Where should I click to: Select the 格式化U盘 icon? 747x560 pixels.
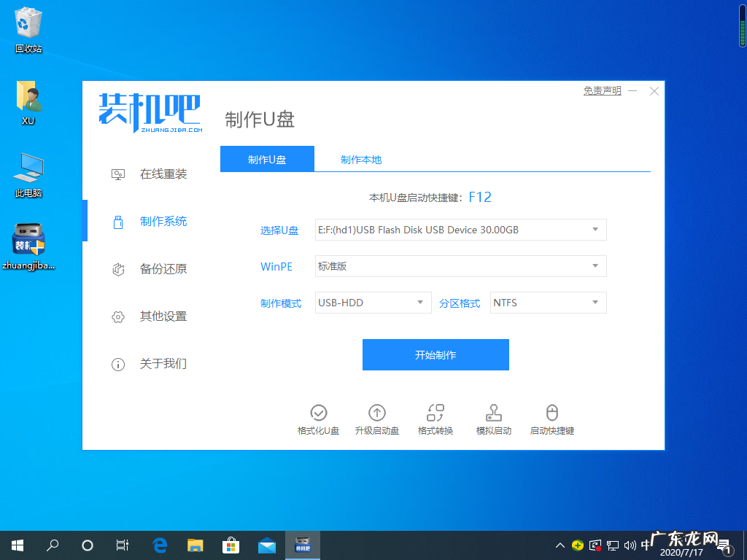click(319, 419)
